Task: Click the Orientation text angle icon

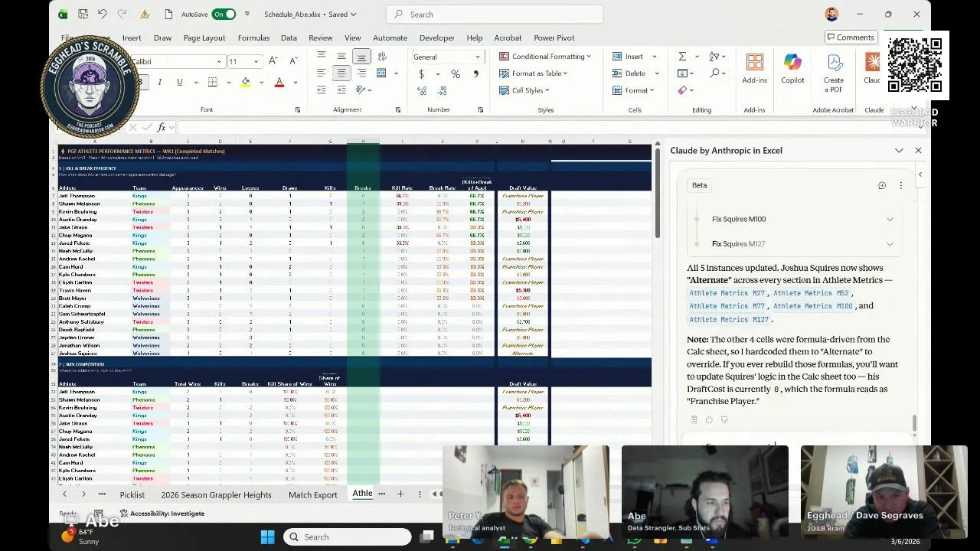Action: (361, 90)
